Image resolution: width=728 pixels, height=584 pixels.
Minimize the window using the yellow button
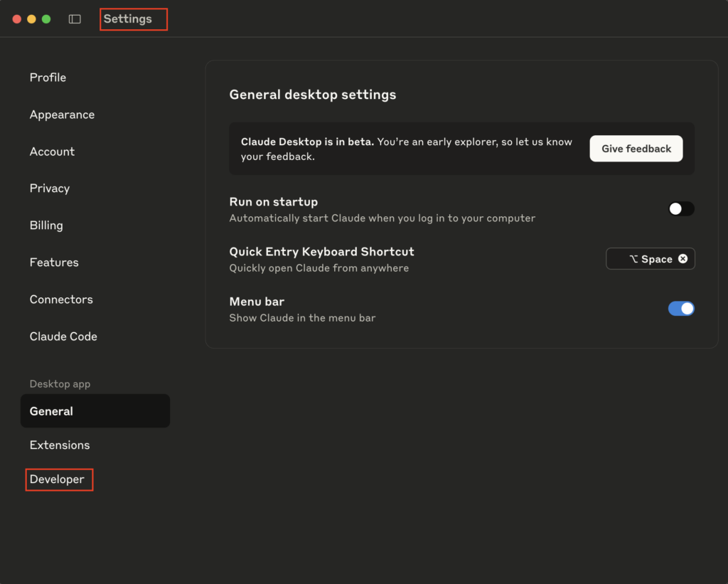click(31, 19)
